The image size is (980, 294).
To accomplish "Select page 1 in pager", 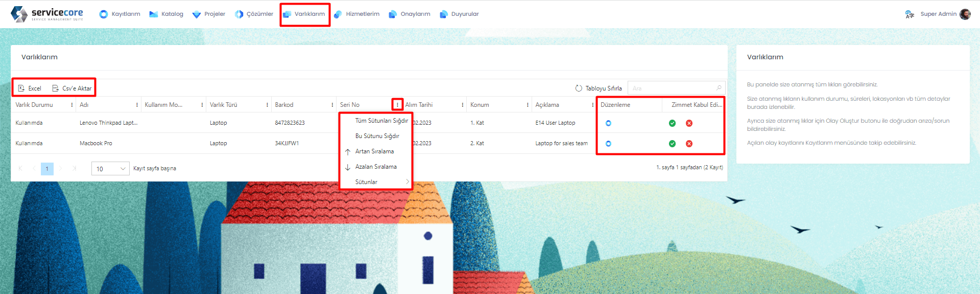I will coord(47,169).
